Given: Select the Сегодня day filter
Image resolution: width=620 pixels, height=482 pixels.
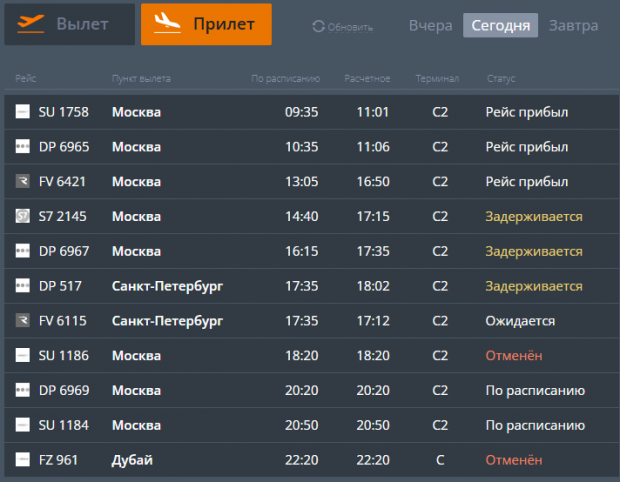Looking at the screenshot, I should (500, 25).
